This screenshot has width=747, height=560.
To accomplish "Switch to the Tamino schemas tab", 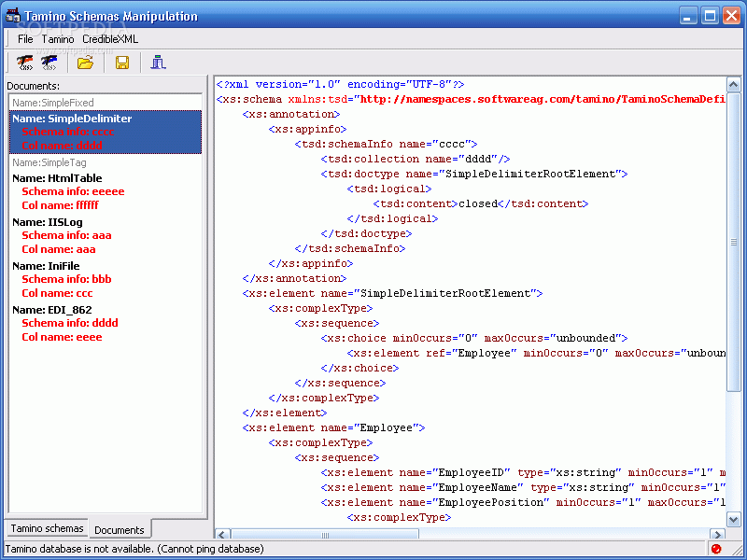I will tap(47, 528).
